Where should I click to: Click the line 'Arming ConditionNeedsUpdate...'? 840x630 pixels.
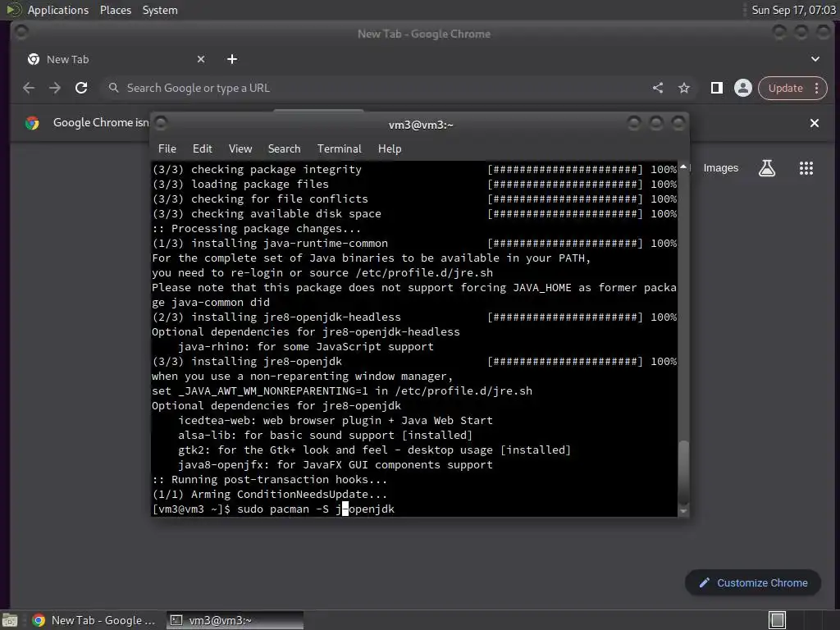269,495
